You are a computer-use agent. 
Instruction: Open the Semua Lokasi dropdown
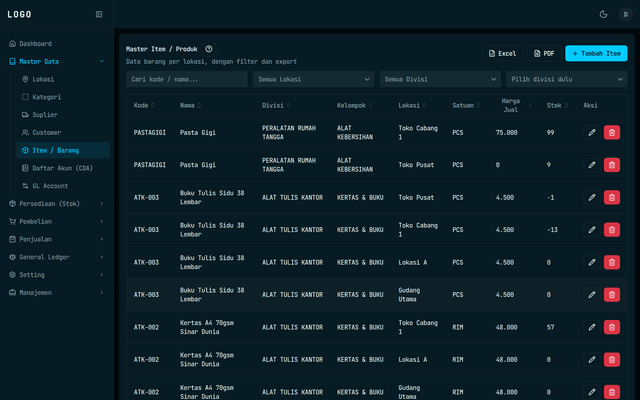tap(313, 79)
